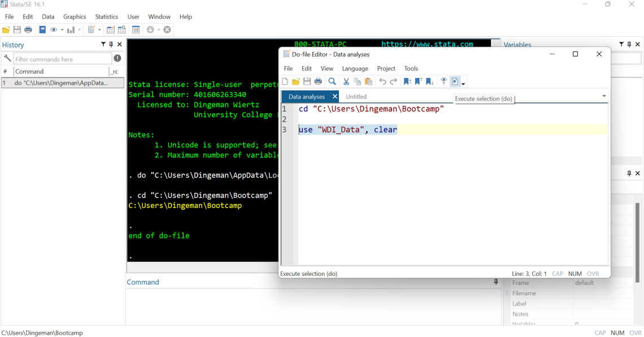Click Execute selection (do) icon
The image size is (644, 337).
(x=455, y=81)
